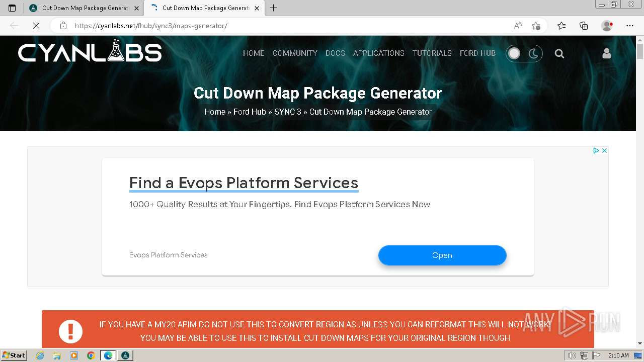Image resolution: width=644 pixels, height=362 pixels.
Task: Open Read aloud icon in address bar
Action: 518,26
